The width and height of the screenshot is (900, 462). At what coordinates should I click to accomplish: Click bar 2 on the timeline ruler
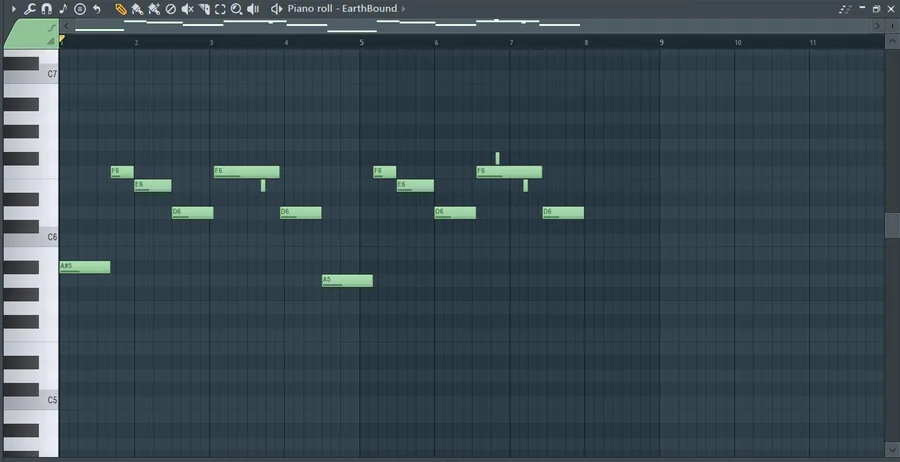137,42
